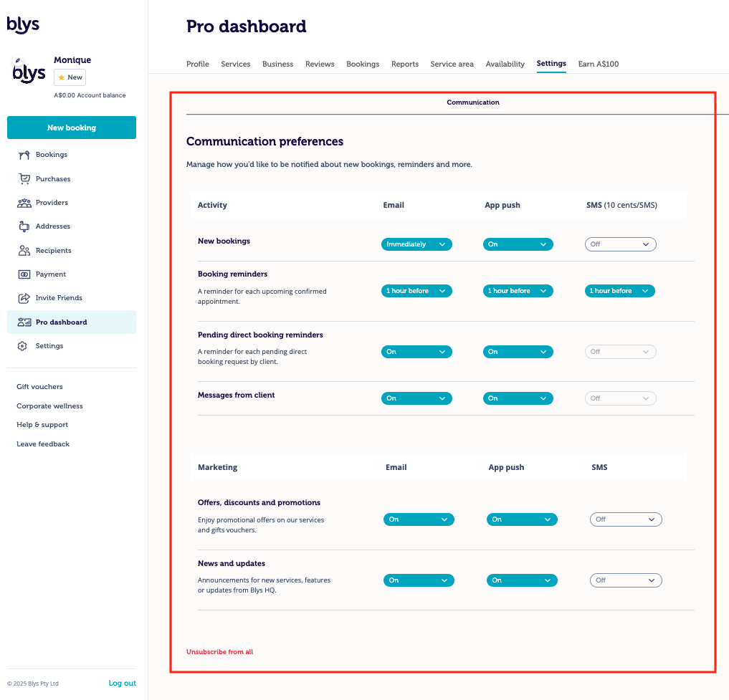Screen dimensions: 729x700
Task: Click the Payment card icon
Action: [x=24, y=274]
